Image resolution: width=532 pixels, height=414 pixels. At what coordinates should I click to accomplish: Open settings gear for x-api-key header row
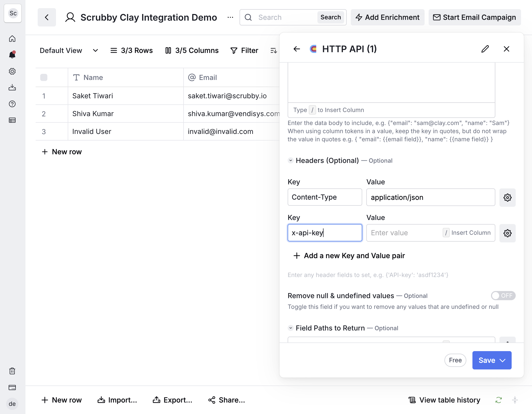pos(507,233)
